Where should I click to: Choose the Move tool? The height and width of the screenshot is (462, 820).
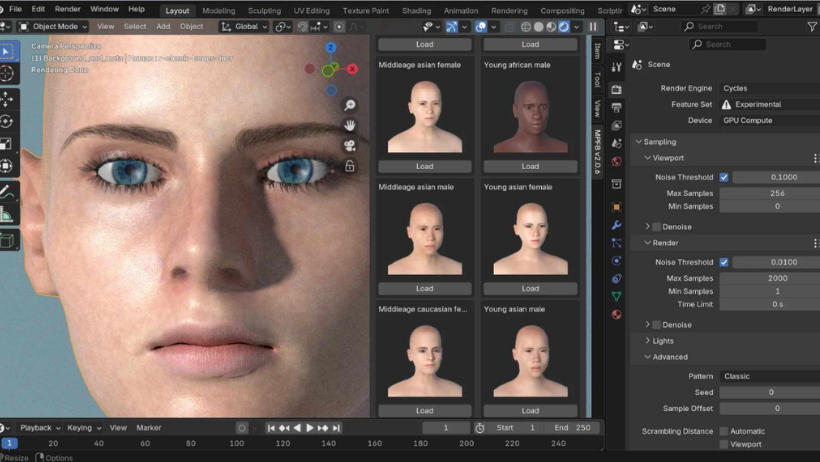click(7, 99)
